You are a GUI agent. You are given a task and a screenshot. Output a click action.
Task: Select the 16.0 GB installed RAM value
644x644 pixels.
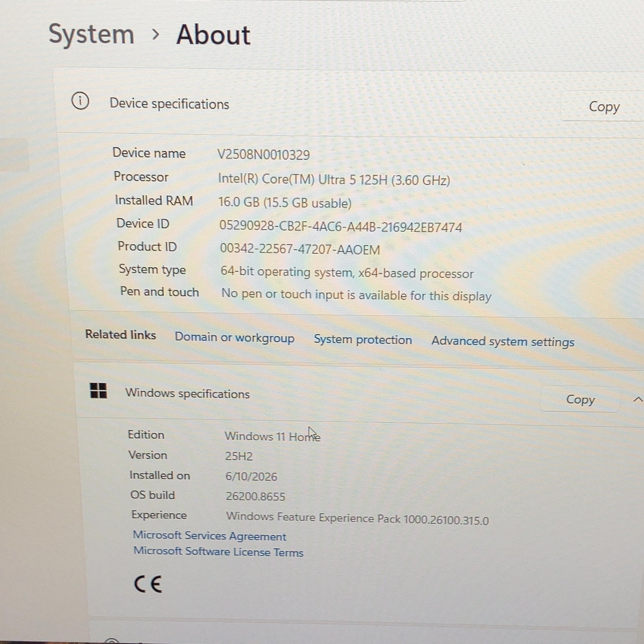click(x=285, y=203)
